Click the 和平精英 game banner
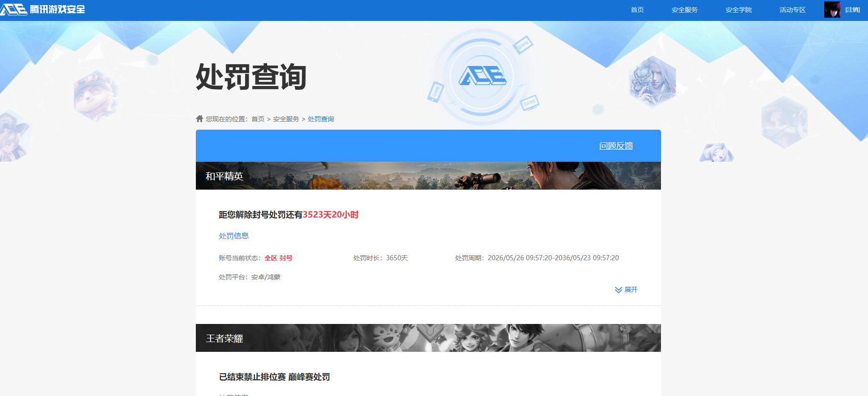This screenshot has height=396, width=868. [428, 176]
